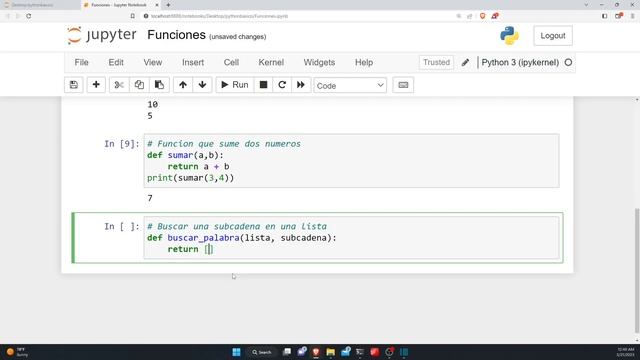The width and height of the screenshot is (640, 360).
Task: Move selected cell down arrow
Action: coord(202,85)
